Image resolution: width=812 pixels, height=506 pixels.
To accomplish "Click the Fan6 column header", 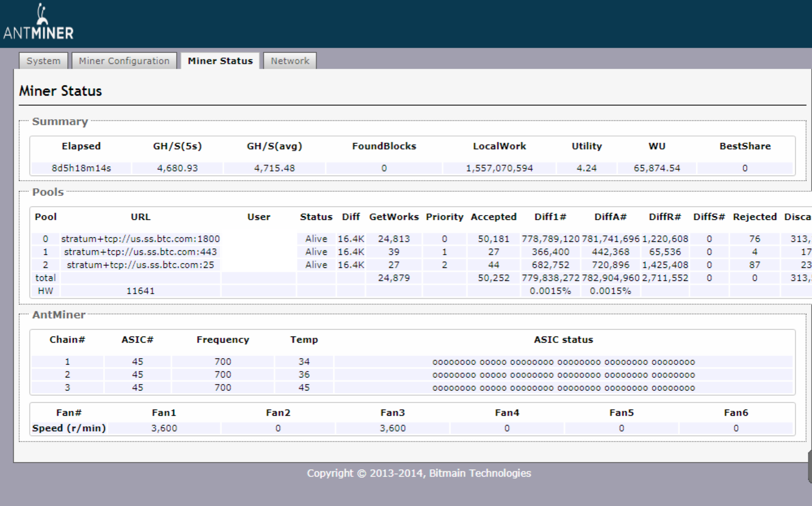I will click(736, 413).
